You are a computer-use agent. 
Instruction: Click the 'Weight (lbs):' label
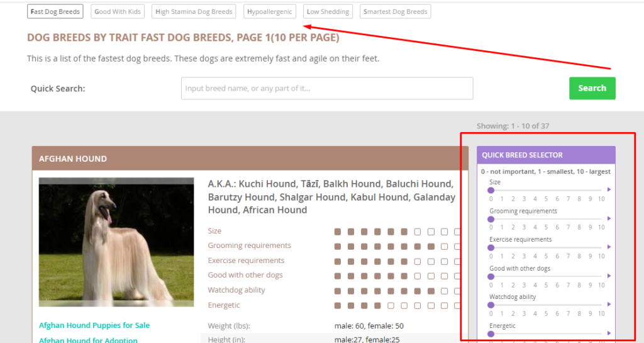229,326
